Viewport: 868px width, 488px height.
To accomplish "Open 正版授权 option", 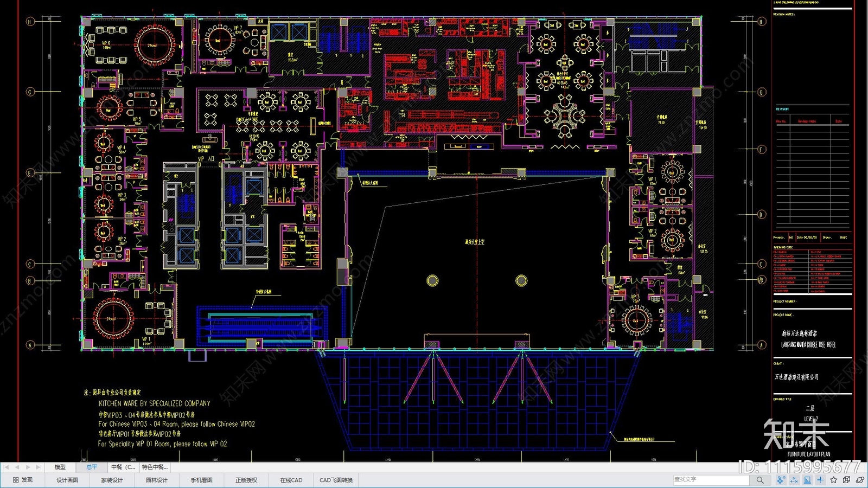I will pyautogui.click(x=246, y=480).
